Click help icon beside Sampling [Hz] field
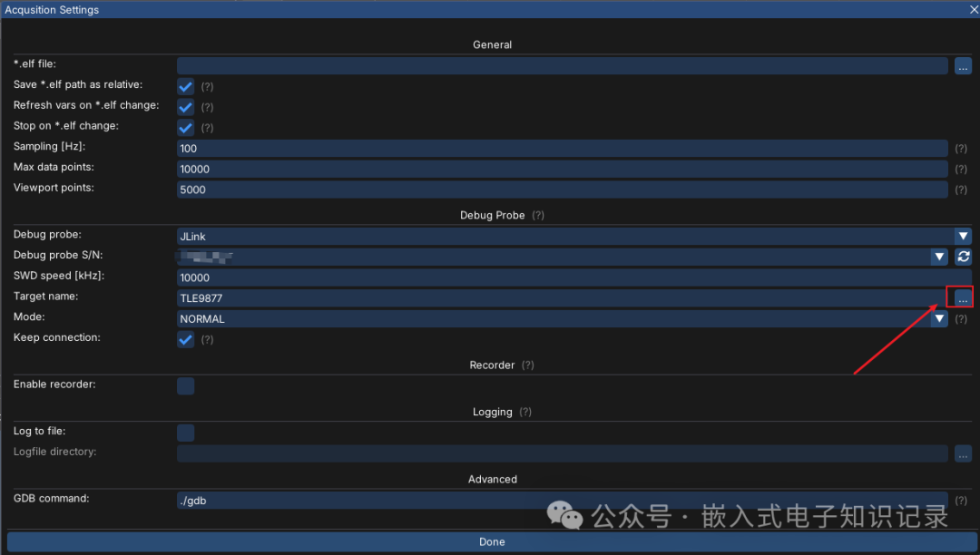Image resolution: width=980 pixels, height=555 pixels. click(961, 149)
